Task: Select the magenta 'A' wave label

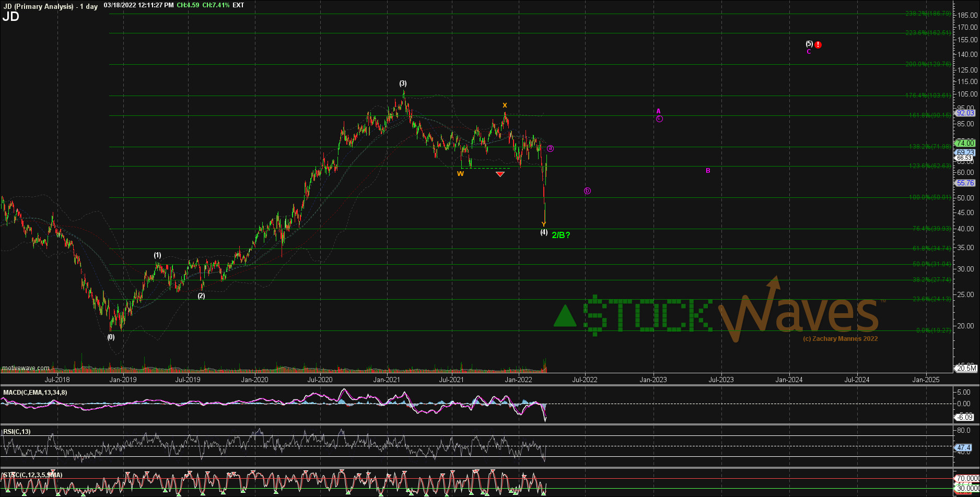Action: (x=659, y=111)
